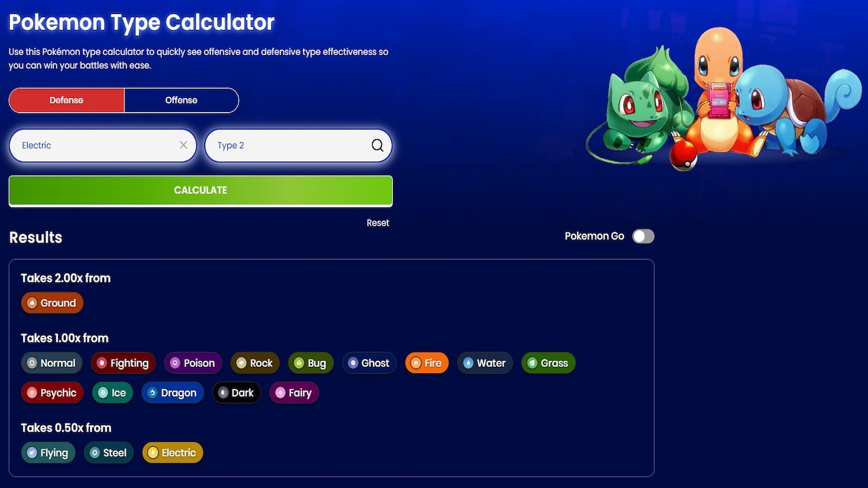Viewport: 868px width, 488px height.
Task: Click the Fairy type normal effectiveness badge
Action: (x=293, y=393)
